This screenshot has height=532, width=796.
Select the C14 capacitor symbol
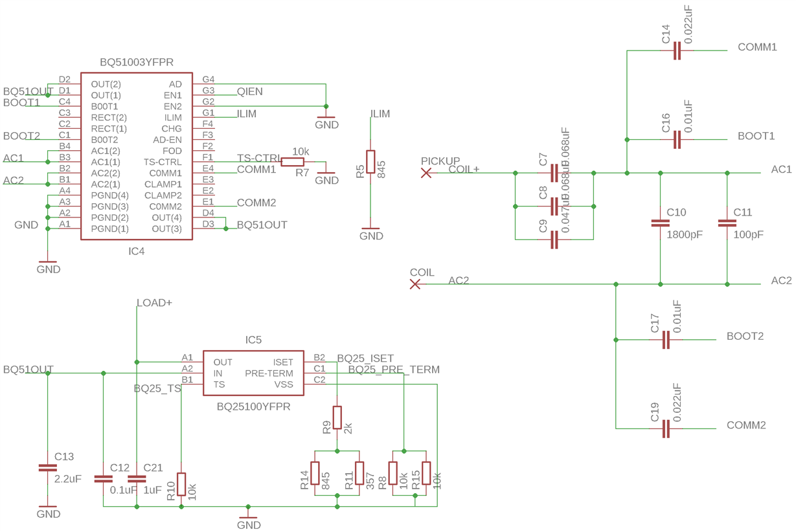(x=677, y=50)
